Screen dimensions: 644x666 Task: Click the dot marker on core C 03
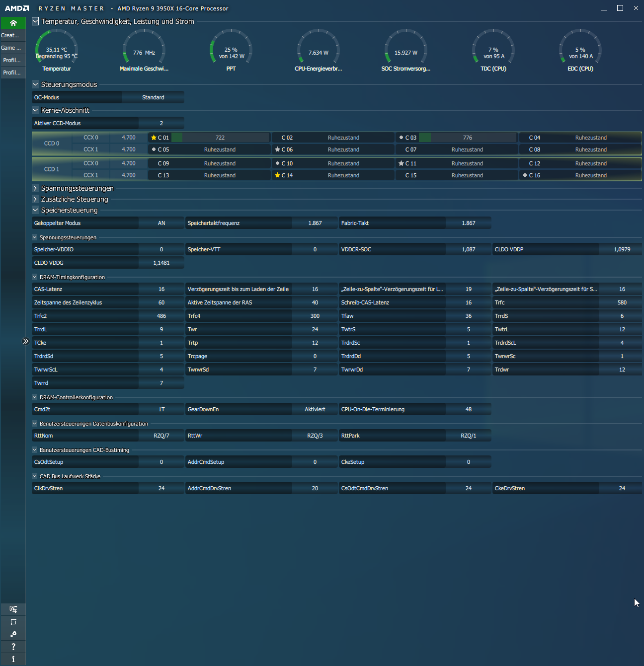point(401,138)
